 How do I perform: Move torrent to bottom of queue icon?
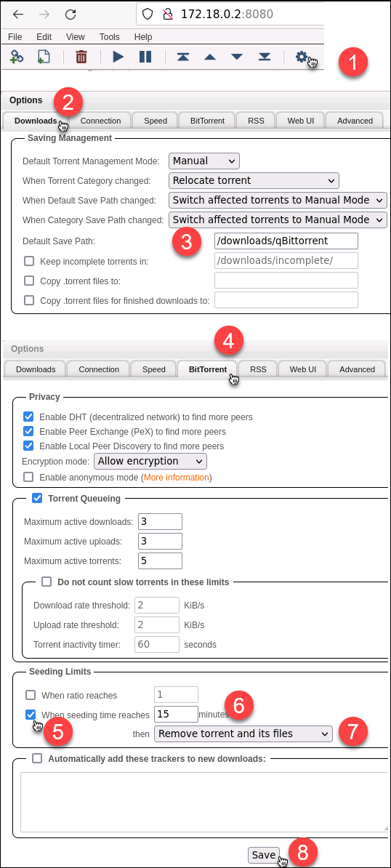point(265,57)
